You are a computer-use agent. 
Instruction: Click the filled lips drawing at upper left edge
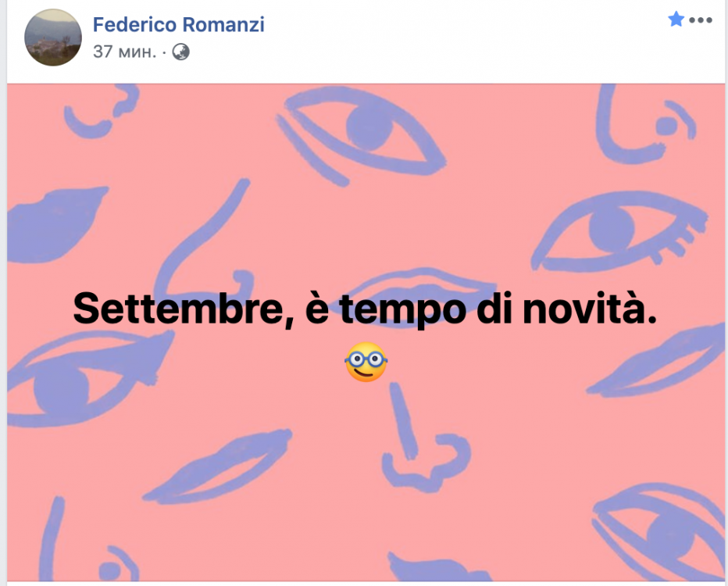click(x=55, y=224)
